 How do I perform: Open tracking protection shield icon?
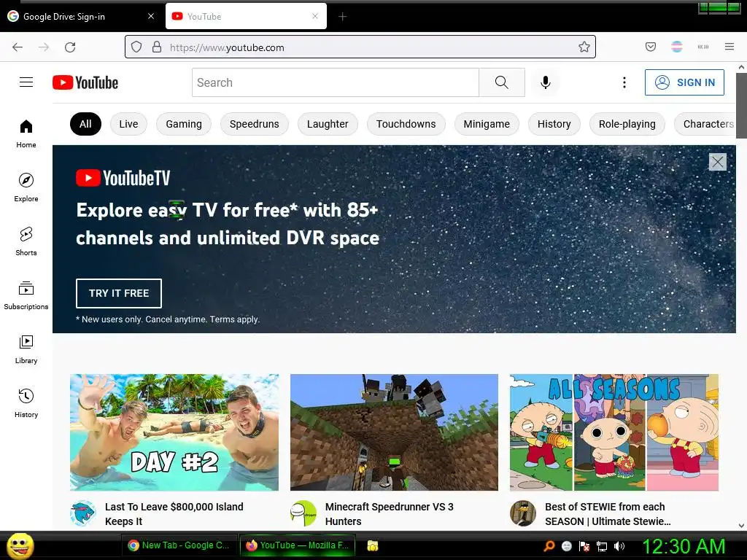pyautogui.click(x=136, y=47)
